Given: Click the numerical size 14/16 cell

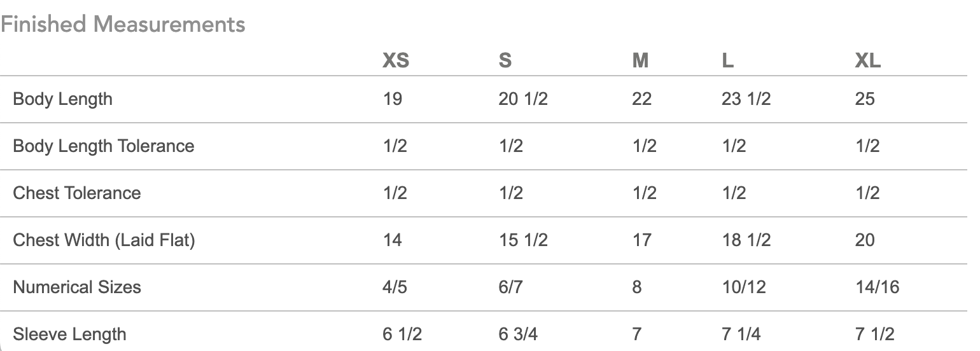Looking at the screenshot, I should point(878,287).
